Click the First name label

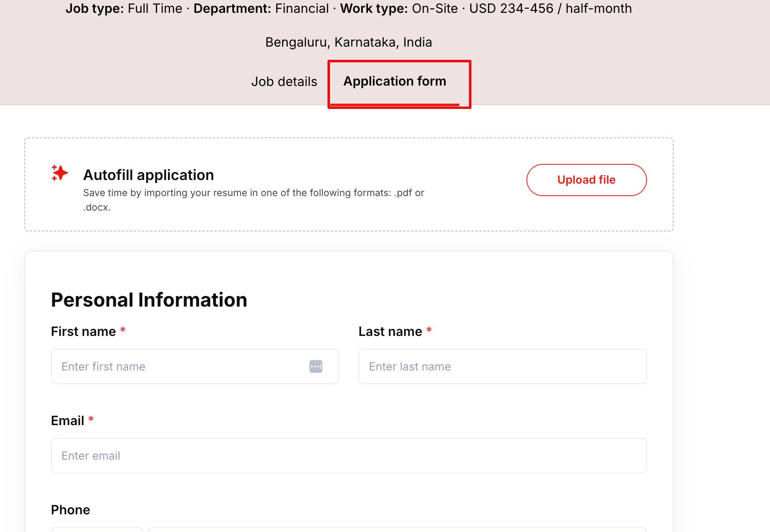point(83,331)
